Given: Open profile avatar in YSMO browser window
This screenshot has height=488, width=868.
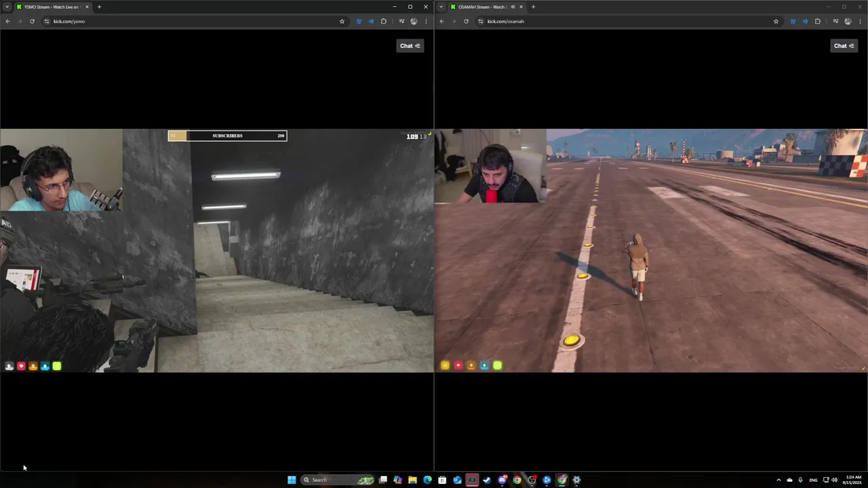Looking at the screenshot, I should coord(414,21).
